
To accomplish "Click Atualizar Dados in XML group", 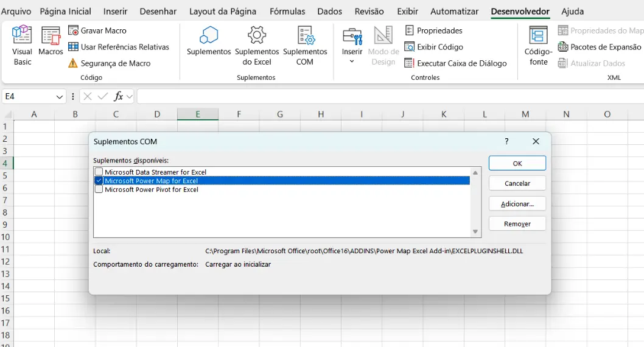I will point(592,63).
